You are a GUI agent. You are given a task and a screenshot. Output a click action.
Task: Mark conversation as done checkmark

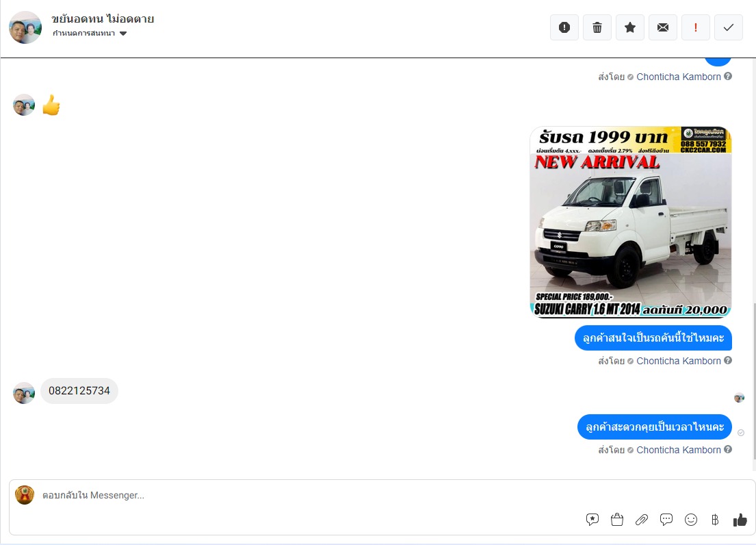click(x=728, y=27)
